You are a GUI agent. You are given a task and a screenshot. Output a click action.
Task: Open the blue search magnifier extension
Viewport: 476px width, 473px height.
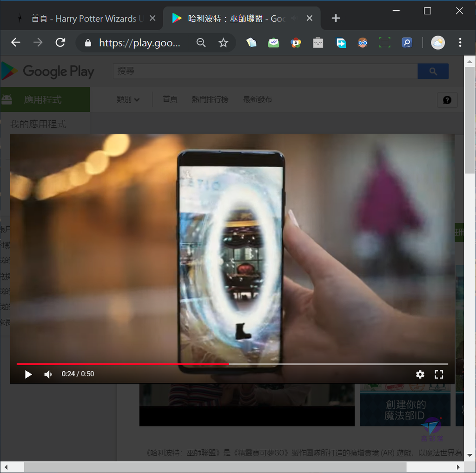click(x=407, y=42)
